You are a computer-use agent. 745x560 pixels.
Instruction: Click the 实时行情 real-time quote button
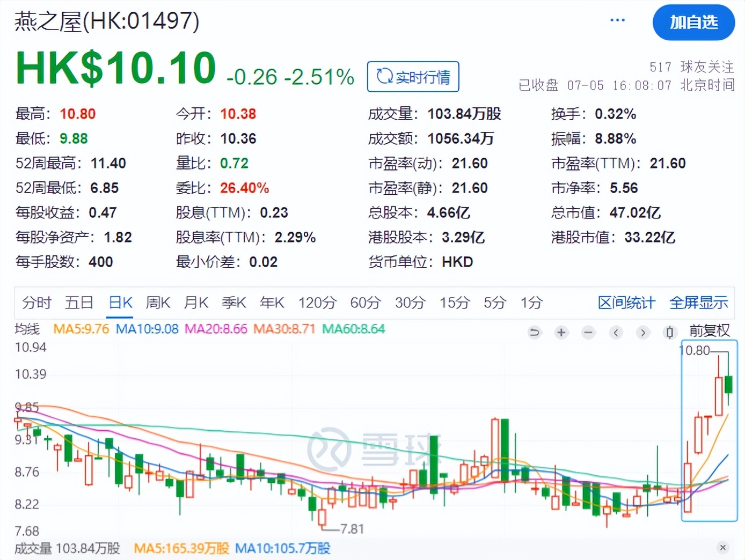tap(413, 77)
